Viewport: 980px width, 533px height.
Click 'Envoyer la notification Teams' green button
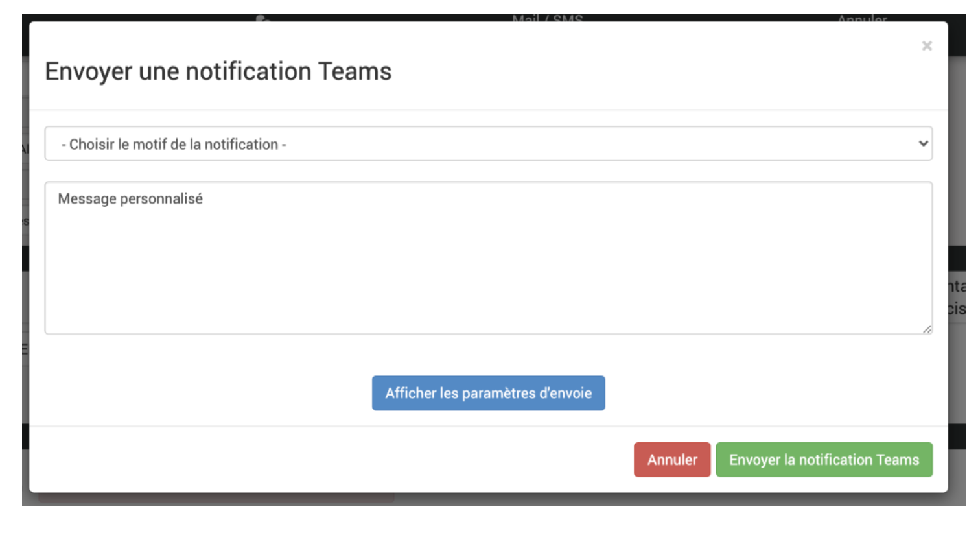click(824, 460)
